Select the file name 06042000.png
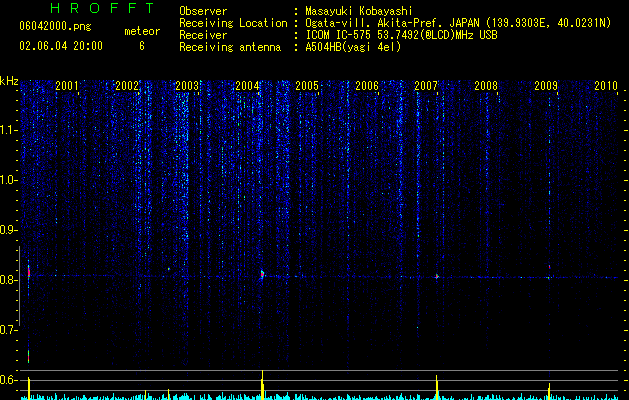 click(55, 27)
